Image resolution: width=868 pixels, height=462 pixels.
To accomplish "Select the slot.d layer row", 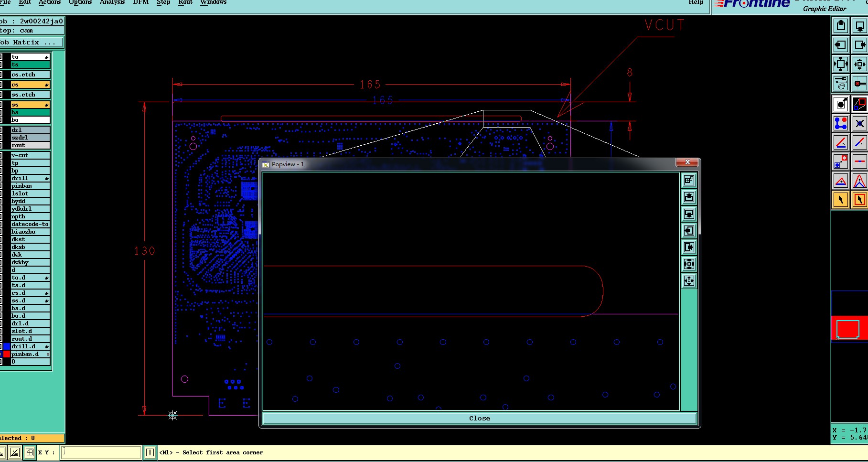I will (31, 331).
